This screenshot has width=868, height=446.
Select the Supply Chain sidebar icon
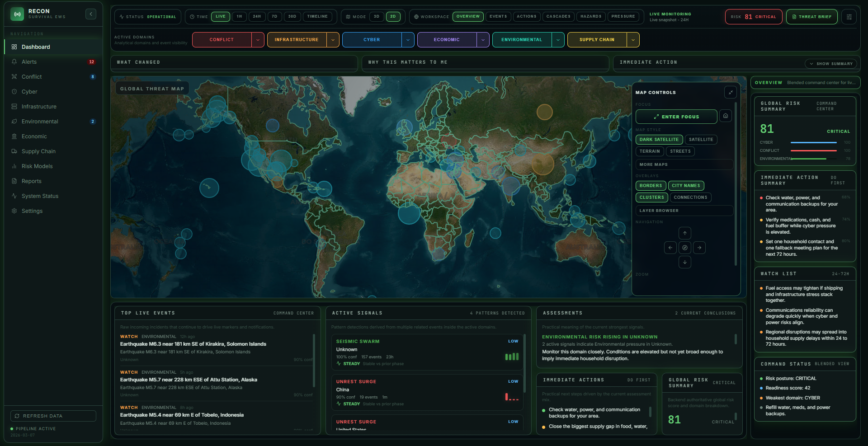[x=15, y=151]
